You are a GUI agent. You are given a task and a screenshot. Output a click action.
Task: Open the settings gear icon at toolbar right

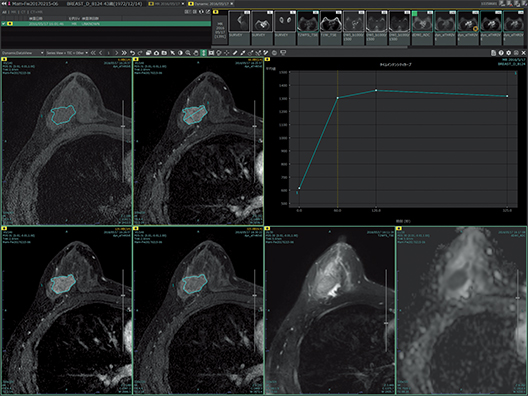point(508,53)
